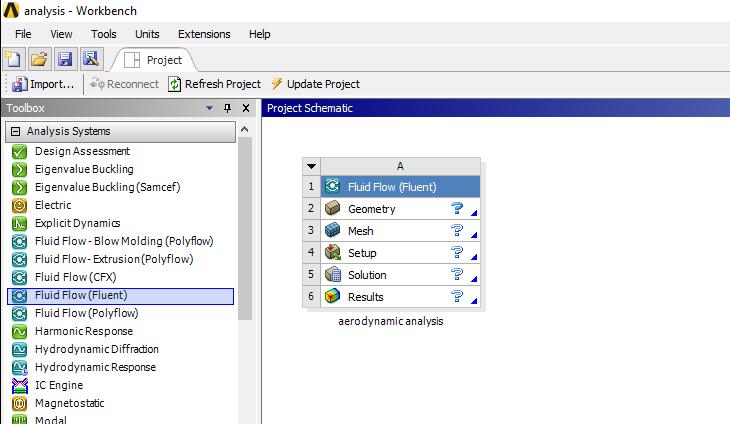
Task: Select Fluid Flow (Fluent) title cell
Action: (400, 187)
